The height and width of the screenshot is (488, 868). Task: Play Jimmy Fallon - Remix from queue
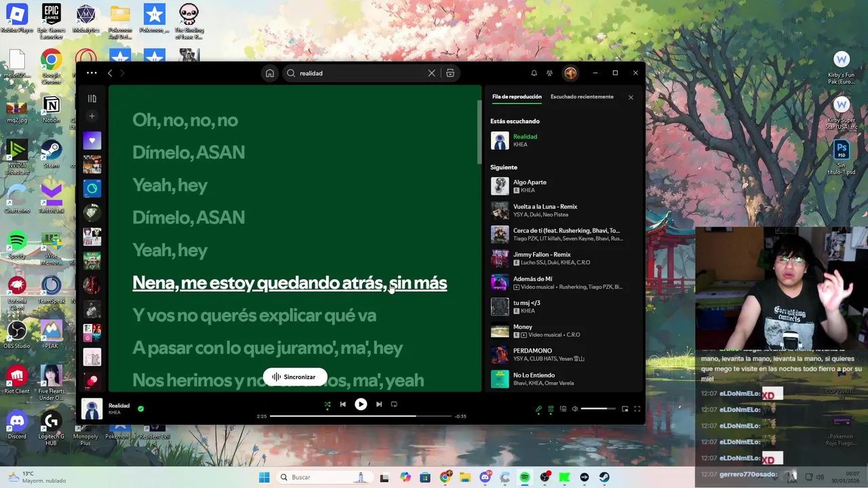tap(561, 258)
